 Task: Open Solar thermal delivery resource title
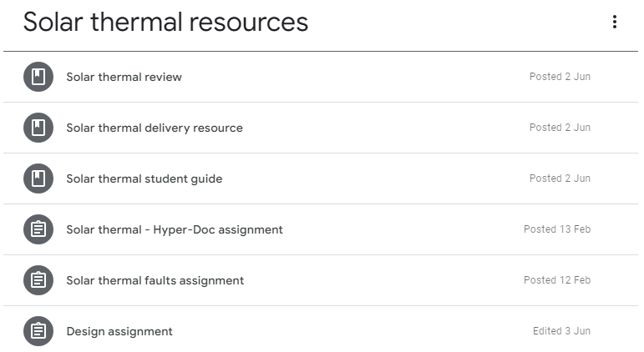[155, 128]
